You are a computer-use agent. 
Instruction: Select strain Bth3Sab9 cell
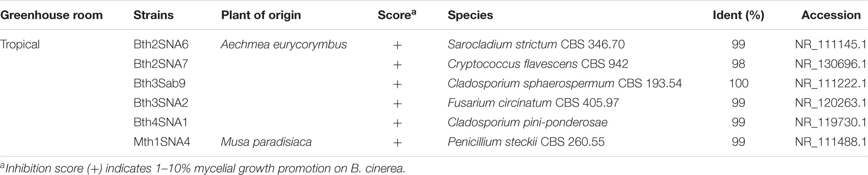coord(159,84)
